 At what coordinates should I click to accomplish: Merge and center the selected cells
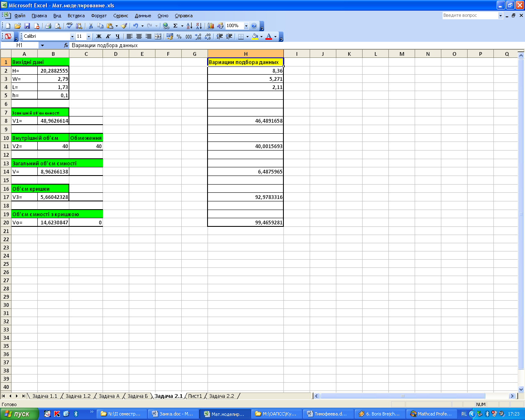[x=158, y=37]
